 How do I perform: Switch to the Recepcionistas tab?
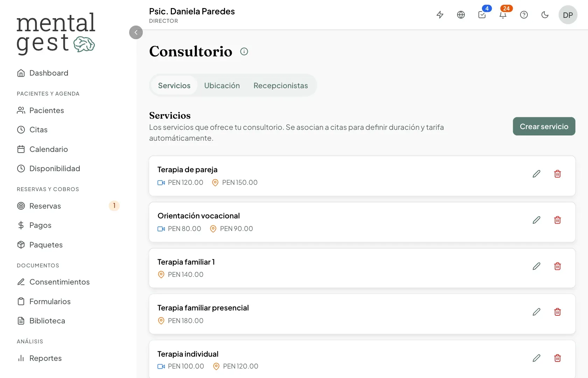(281, 85)
